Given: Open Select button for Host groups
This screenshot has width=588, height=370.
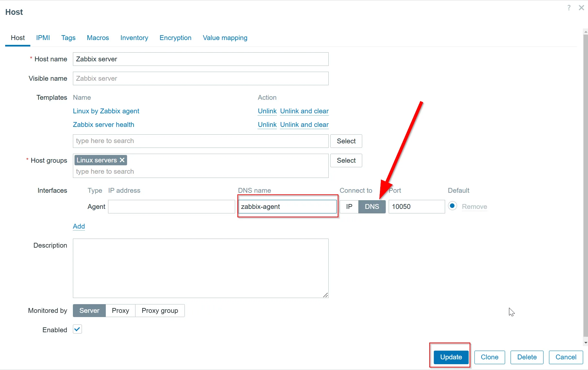Looking at the screenshot, I should (346, 160).
